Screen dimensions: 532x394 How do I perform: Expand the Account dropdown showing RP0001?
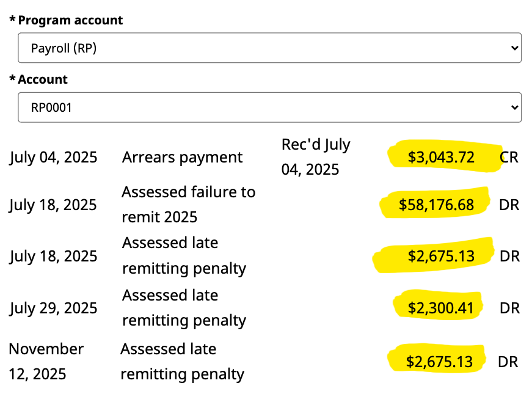click(x=269, y=108)
